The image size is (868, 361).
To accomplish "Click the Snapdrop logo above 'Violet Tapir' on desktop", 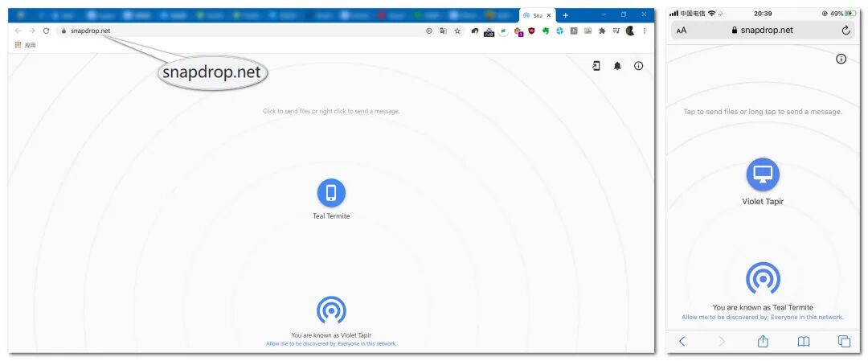I will coord(331,310).
